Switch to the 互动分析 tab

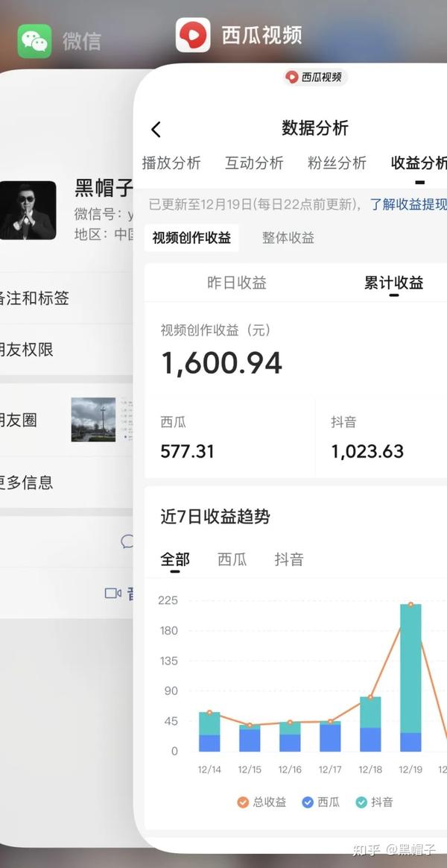pyautogui.click(x=254, y=163)
